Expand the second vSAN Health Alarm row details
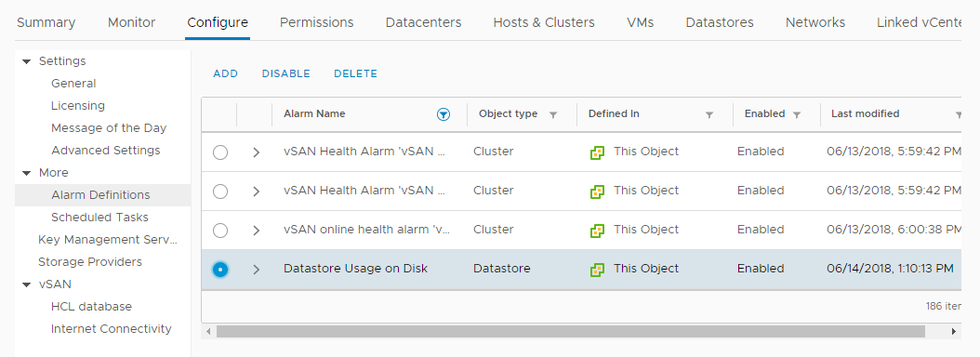The height and width of the screenshot is (357, 980). (256, 192)
